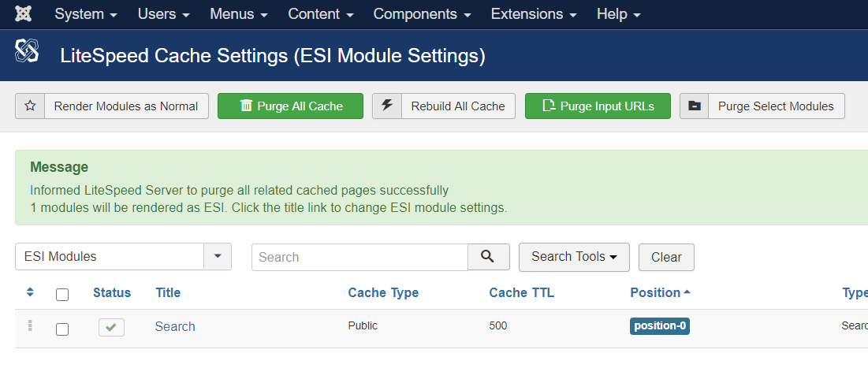Click the 500 cache TTL value
The height and width of the screenshot is (368, 868).
tap(497, 326)
